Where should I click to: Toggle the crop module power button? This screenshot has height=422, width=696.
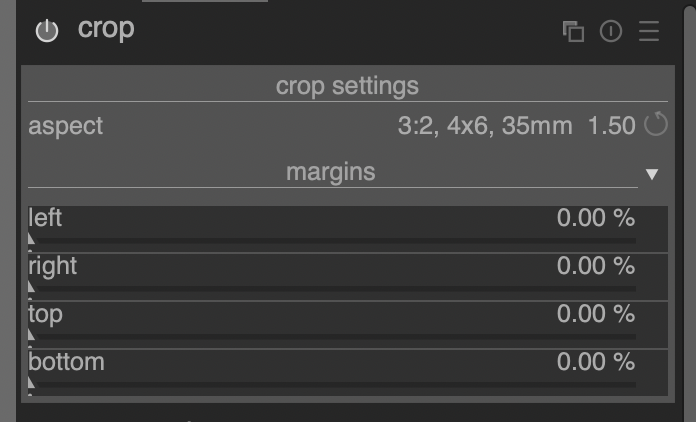coord(47,31)
